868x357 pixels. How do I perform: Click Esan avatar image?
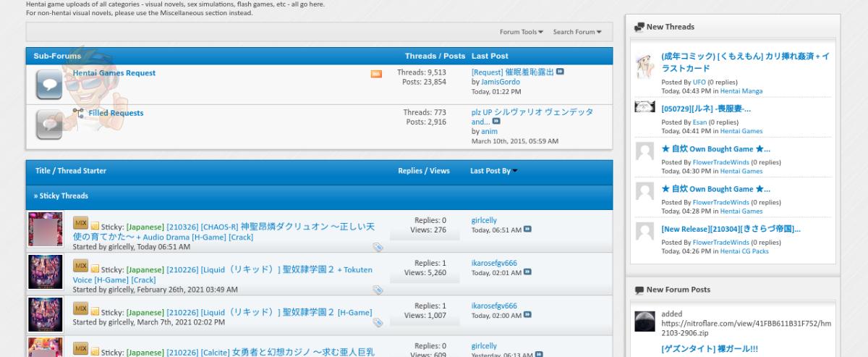click(644, 107)
